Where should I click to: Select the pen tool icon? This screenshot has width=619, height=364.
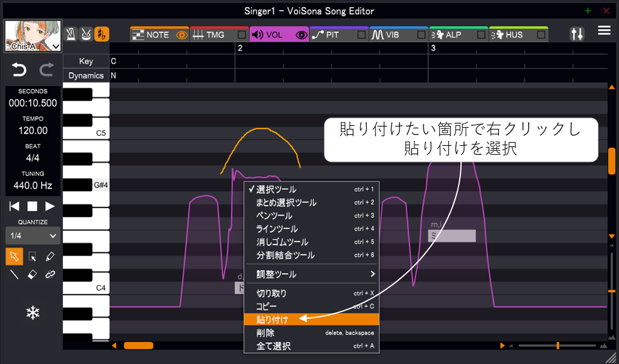[49, 257]
